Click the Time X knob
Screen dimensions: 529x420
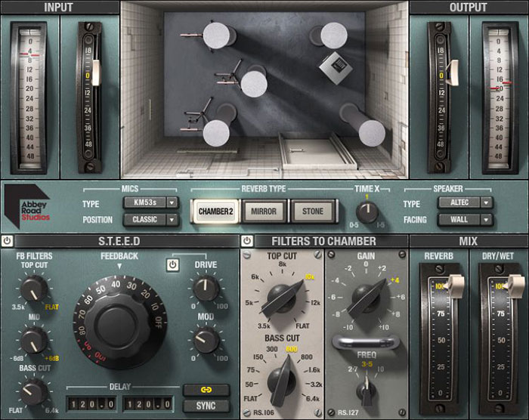[367, 212]
